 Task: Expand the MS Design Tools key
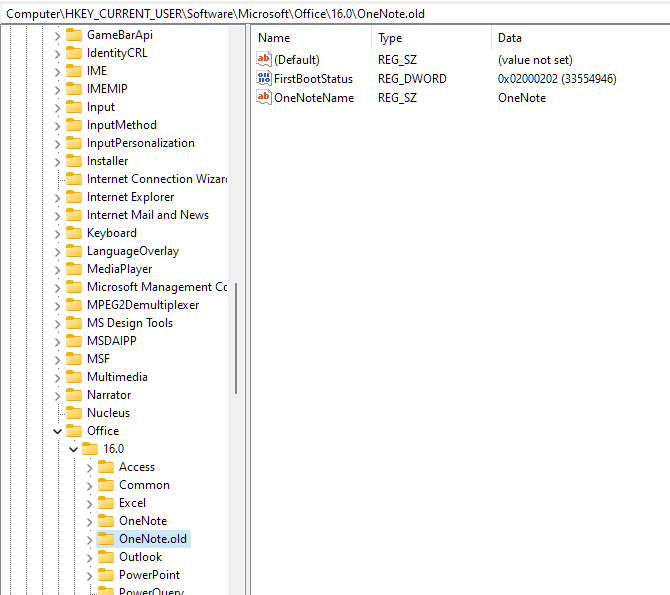[58, 324]
